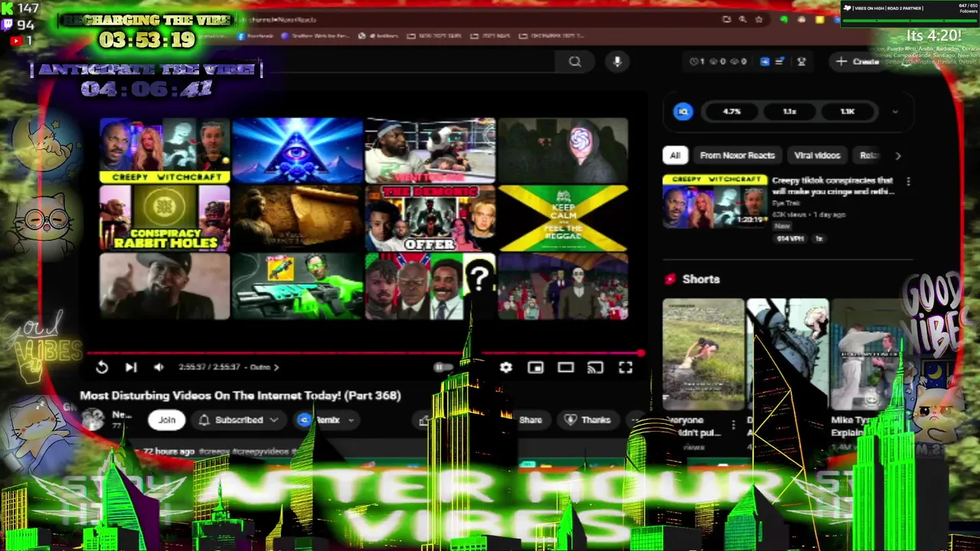Open three-dot menu for Creepy tiktok video
Viewport: 980px width, 551px height.
click(x=908, y=181)
